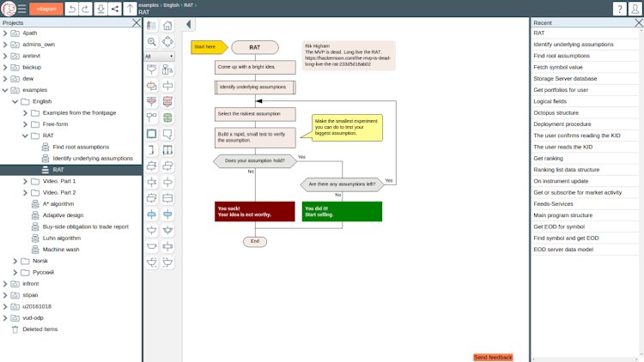Open 'Find root assumptions' in the project tree

tap(81, 147)
